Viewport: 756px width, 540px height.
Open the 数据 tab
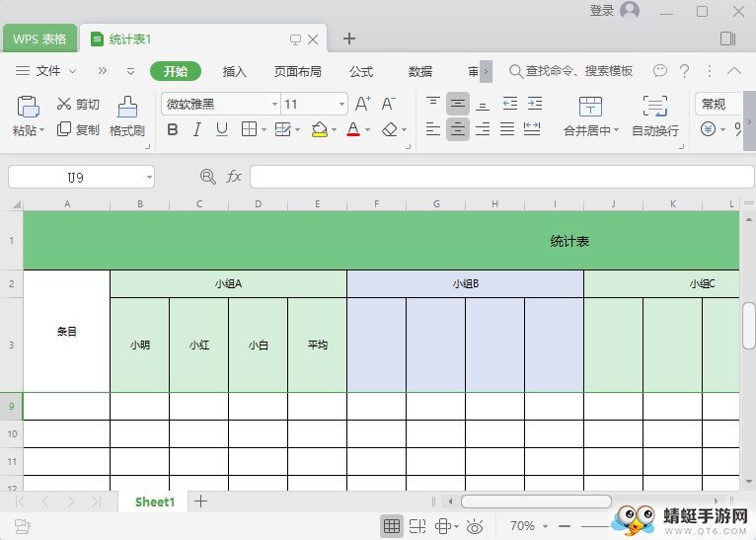pos(420,71)
